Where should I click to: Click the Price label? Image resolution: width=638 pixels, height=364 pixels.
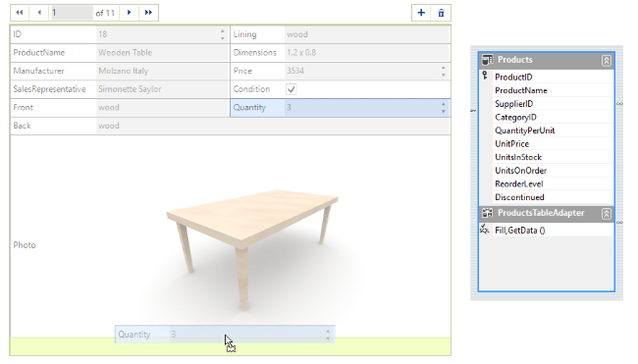pos(242,71)
